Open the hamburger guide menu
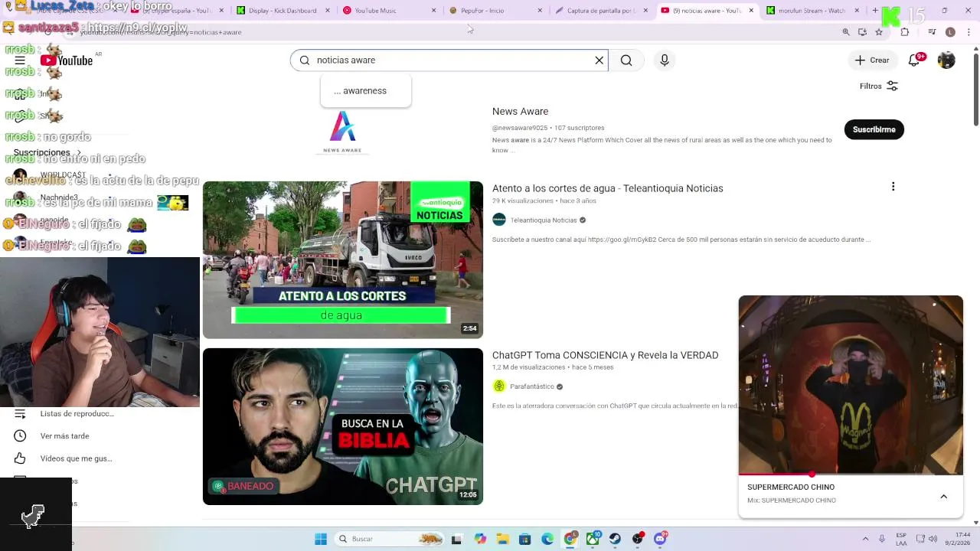The width and height of the screenshot is (980, 551). click(x=20, y=60)
